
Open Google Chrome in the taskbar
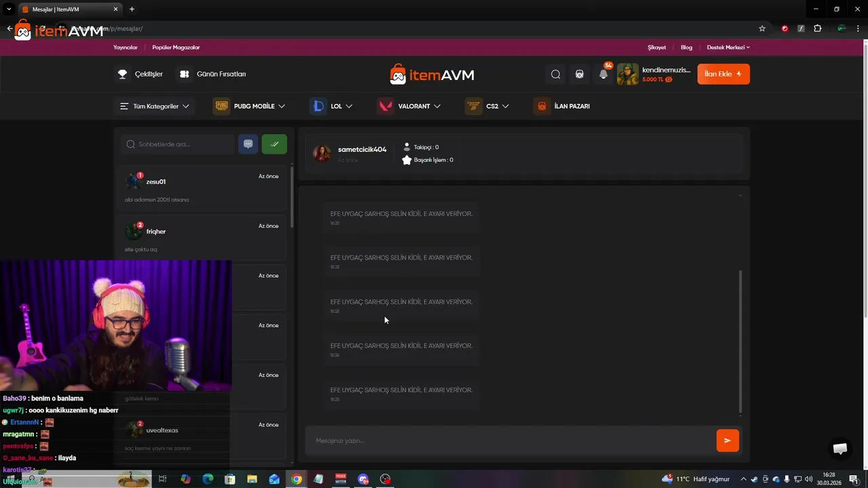296,479
